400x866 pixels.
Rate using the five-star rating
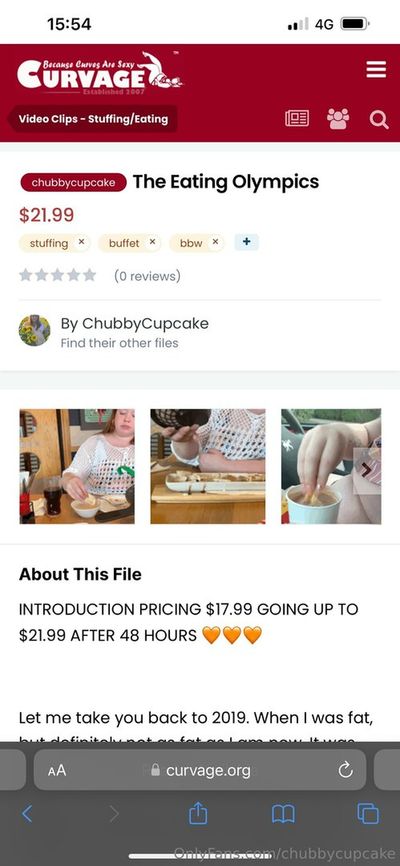[57, 275]
